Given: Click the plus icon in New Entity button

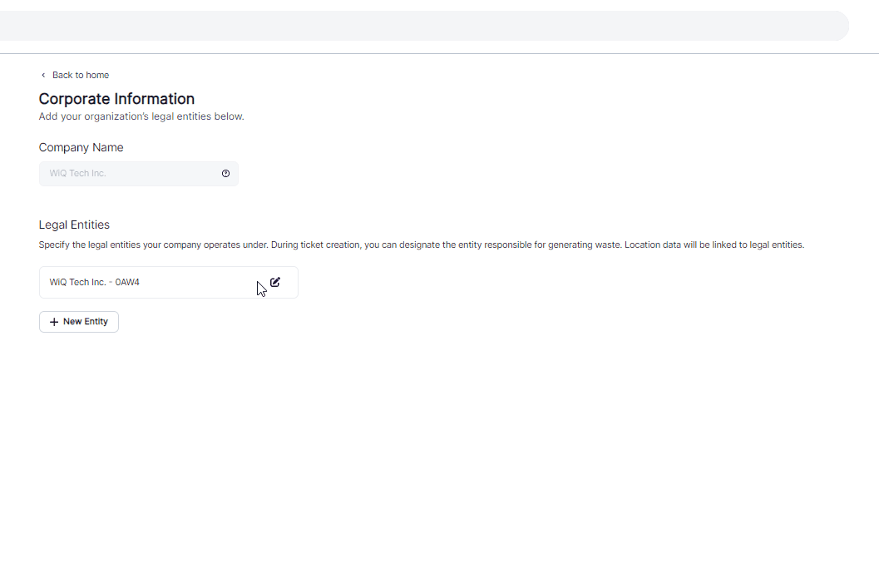Looking at the screenshot, I should click(54, 322).
